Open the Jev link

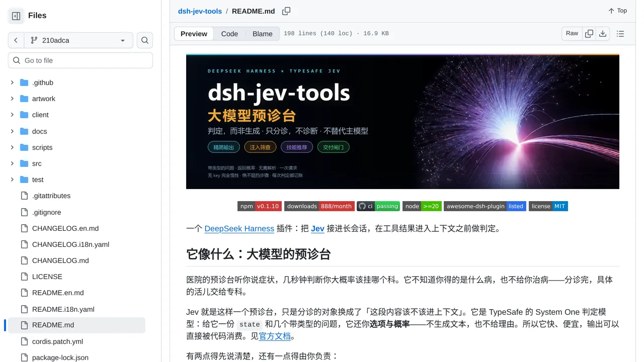coord(317,229)
